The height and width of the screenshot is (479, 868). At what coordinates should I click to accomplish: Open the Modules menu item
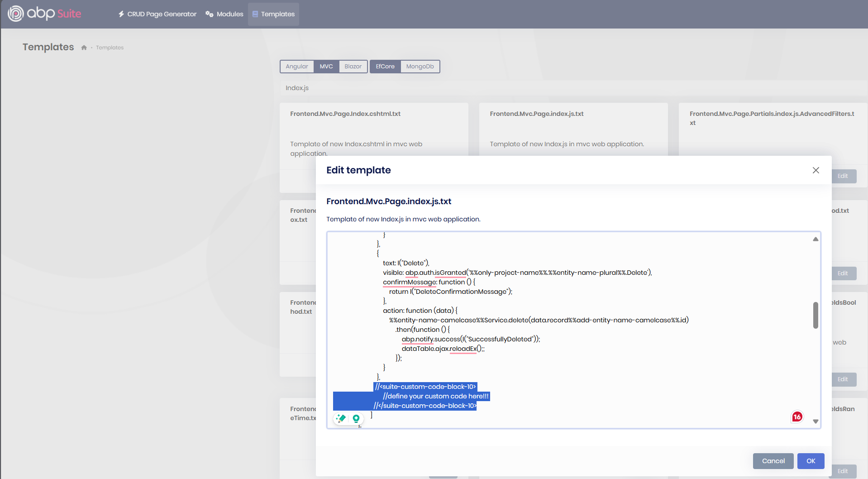(x=224, y=14)
